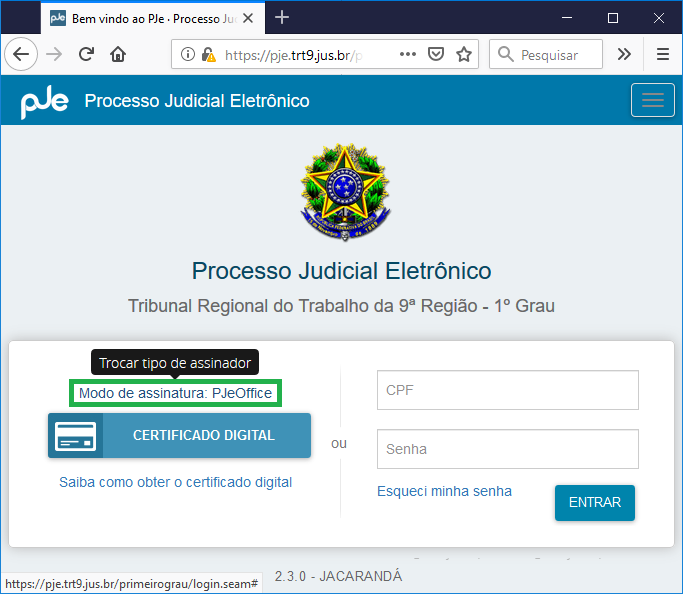
Task: Click the CPF input field
Action: [x=507, y=390]
